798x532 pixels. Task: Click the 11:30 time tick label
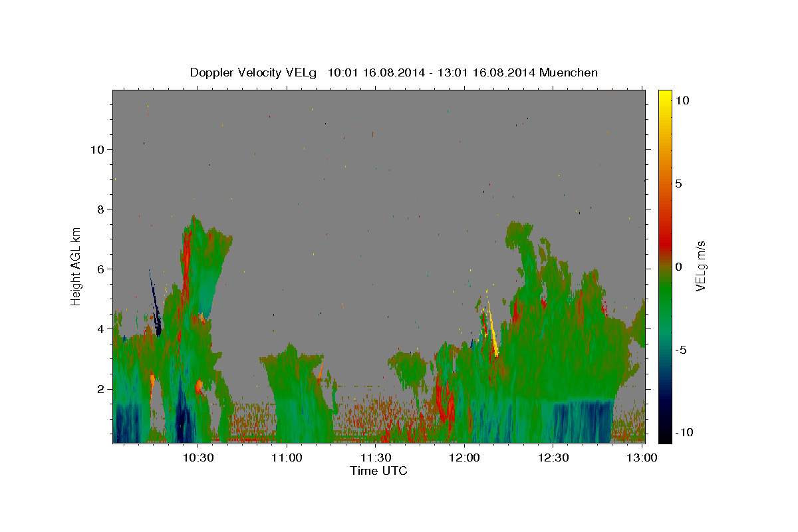[x=376, y=458]
